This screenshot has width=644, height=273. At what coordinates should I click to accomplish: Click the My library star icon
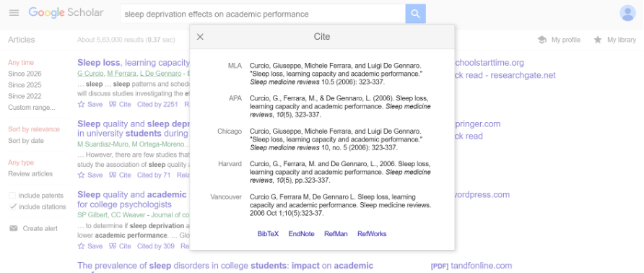[x=598, y=40]
